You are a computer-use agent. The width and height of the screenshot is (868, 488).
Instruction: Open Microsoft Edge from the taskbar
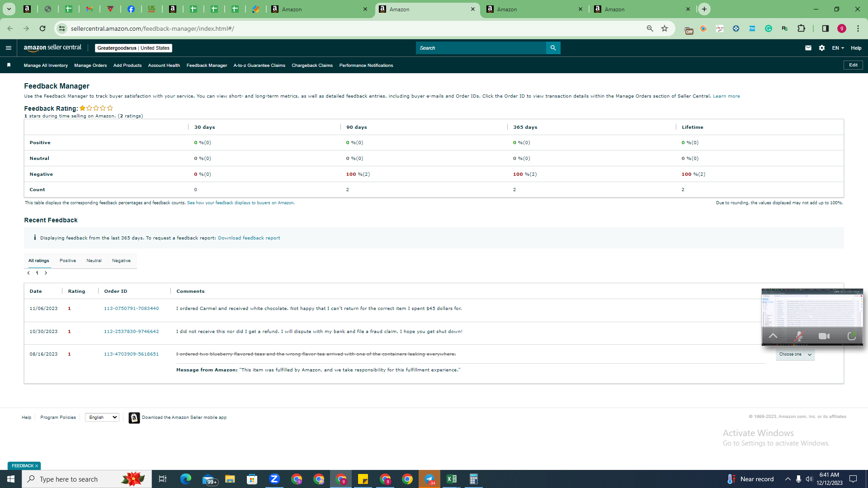186,479
